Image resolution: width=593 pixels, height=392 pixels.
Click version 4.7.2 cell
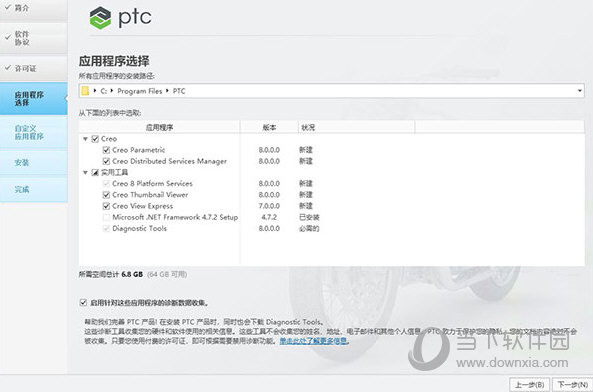(x=269, y=217)
